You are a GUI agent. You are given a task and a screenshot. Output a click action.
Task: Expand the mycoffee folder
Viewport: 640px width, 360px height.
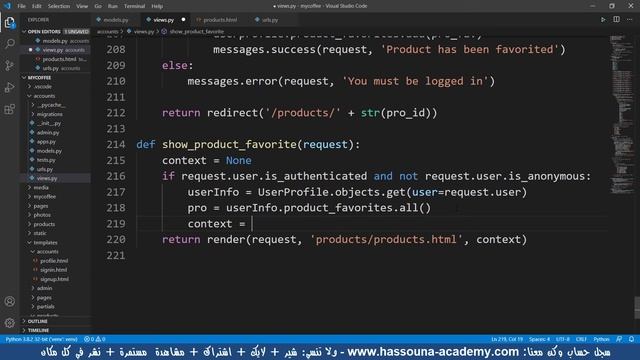56,196
